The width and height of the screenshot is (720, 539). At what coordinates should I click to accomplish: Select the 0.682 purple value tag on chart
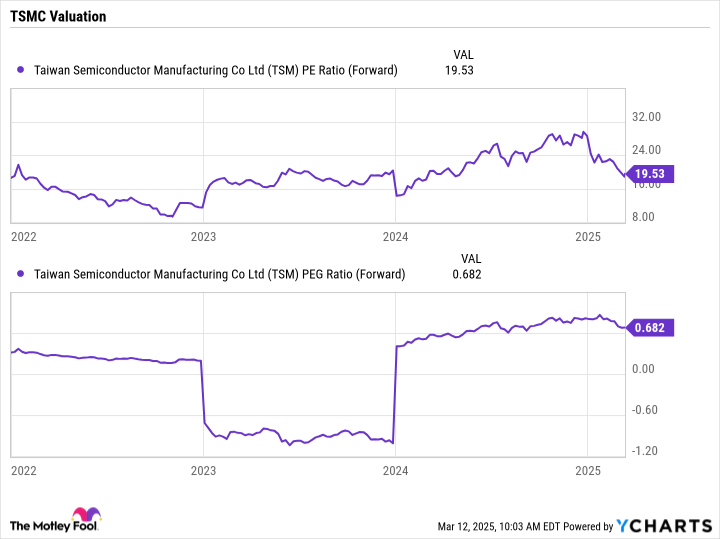(654, 327)
